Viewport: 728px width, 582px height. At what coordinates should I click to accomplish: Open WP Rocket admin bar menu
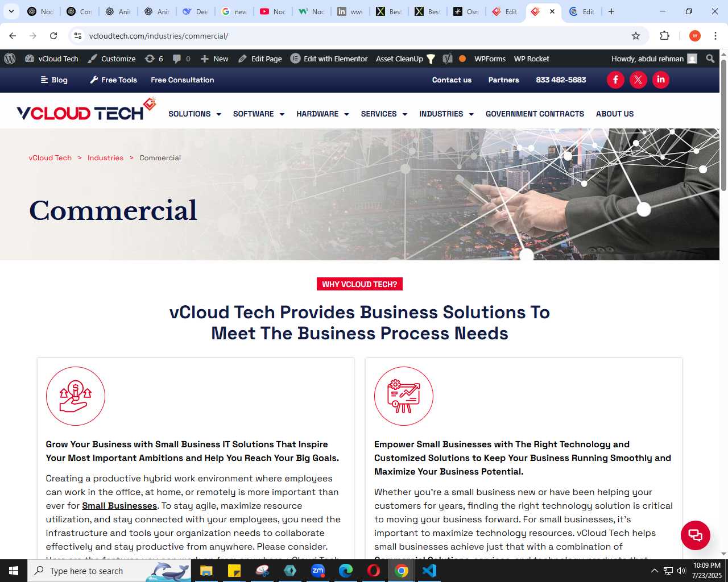pos(531,59)
